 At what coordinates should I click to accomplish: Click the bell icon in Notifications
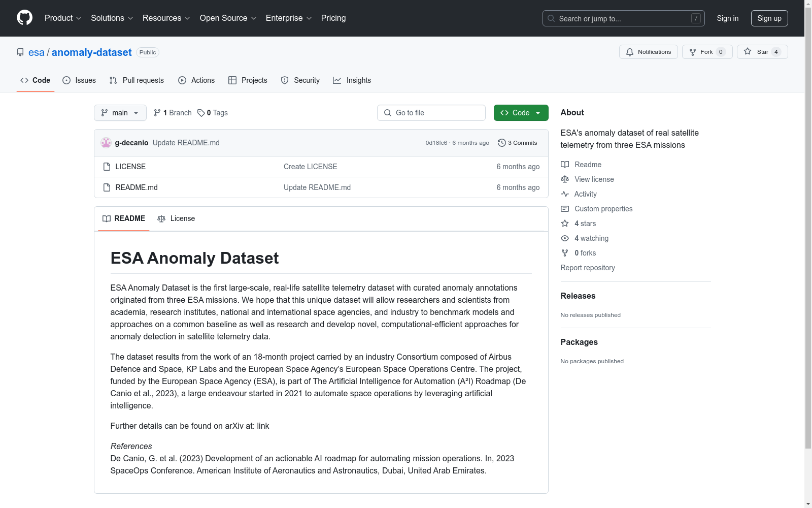[630, 52]
